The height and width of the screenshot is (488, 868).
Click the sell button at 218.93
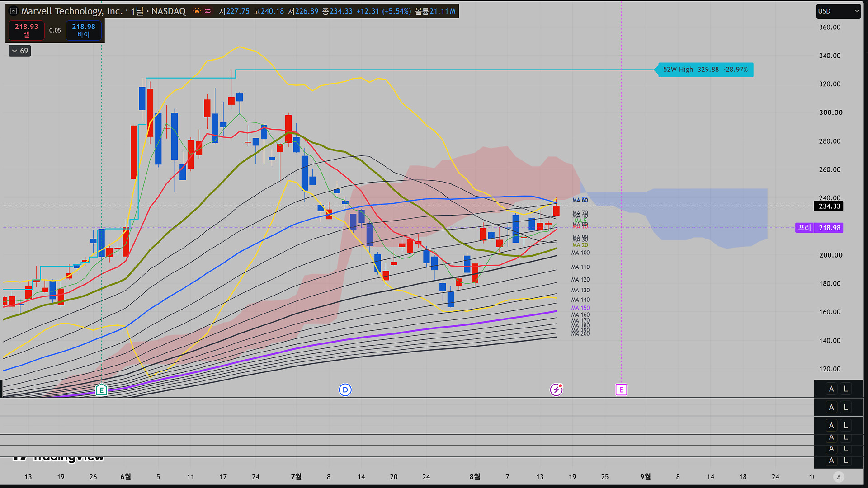(27, 30)
